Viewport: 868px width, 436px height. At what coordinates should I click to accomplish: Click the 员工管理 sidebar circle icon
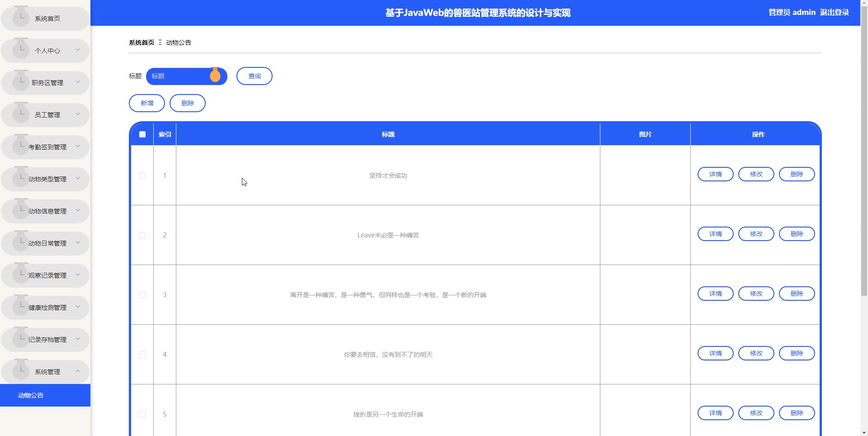[21, 114]
